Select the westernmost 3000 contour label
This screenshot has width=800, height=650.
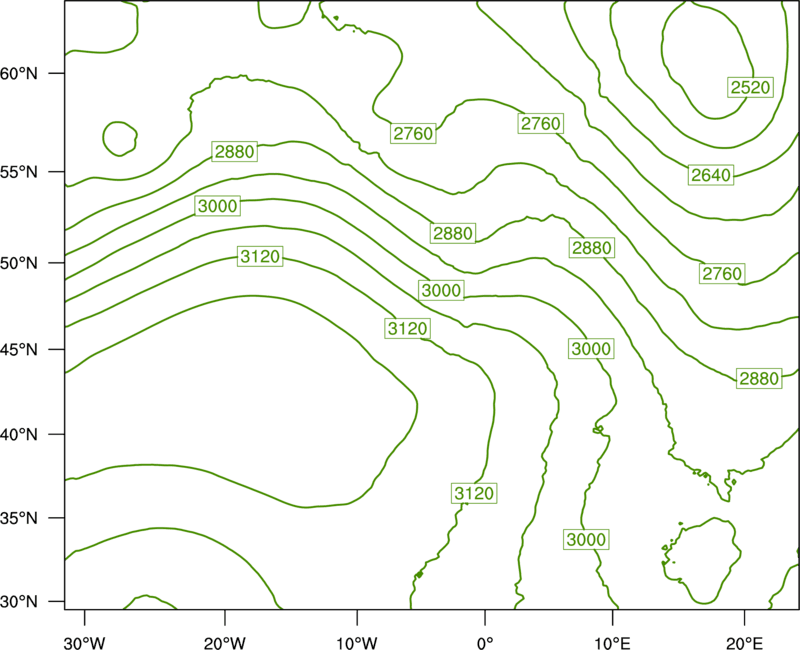point(217,206)
